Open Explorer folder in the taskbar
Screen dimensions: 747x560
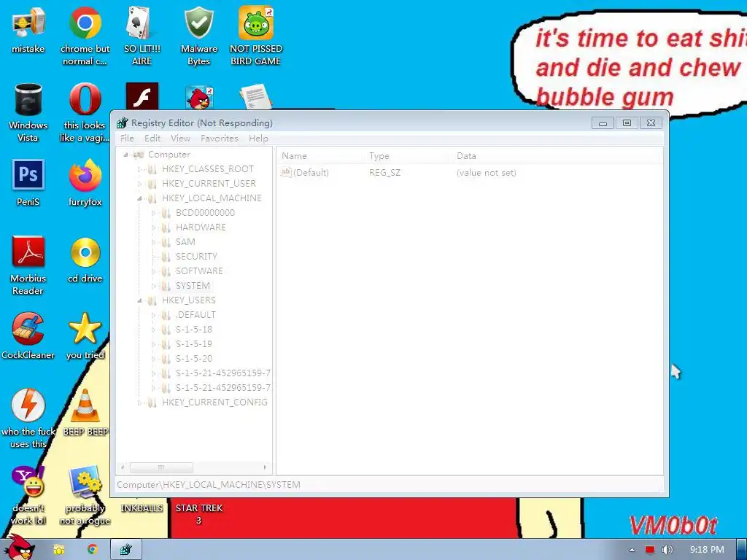[x=58, y=550]
